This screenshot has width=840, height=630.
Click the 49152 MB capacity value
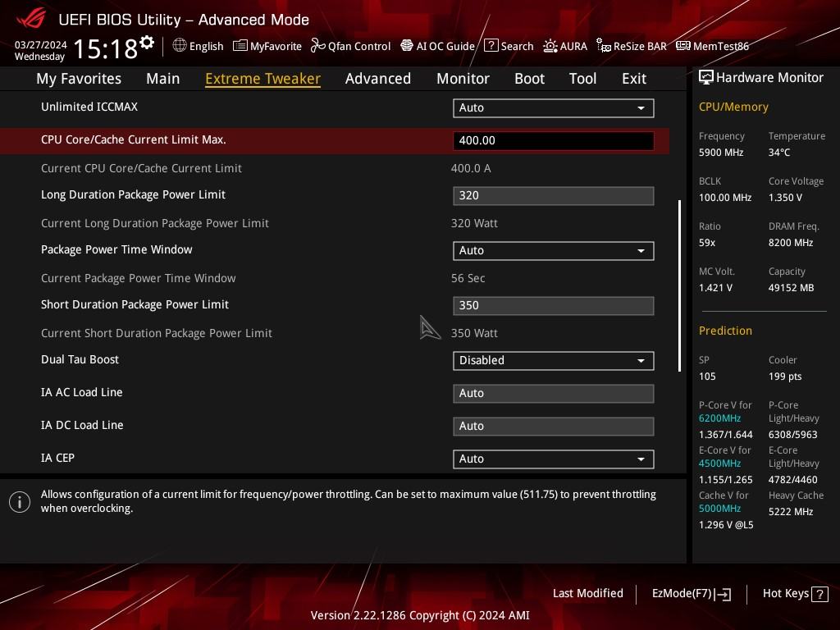point(791,288)
